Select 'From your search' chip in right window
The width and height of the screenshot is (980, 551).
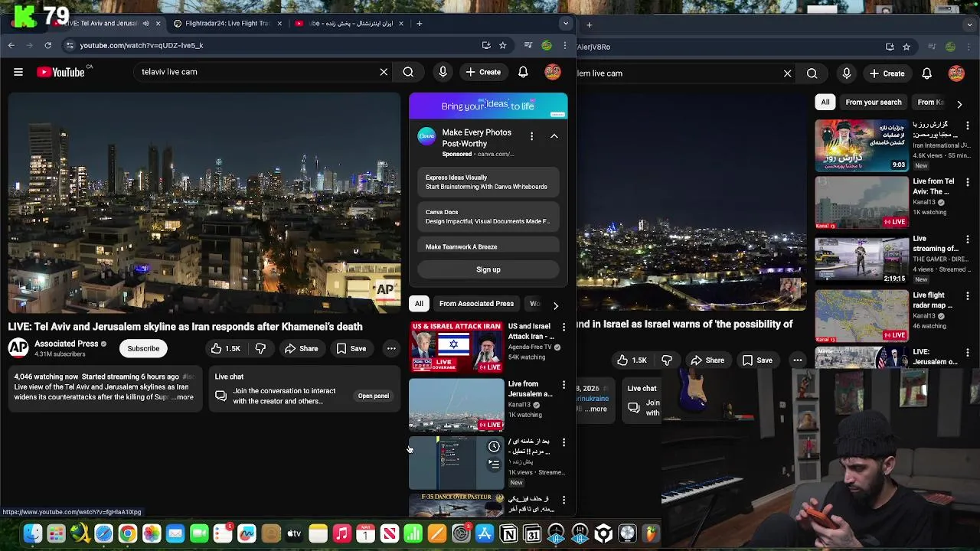pos(874,102)
